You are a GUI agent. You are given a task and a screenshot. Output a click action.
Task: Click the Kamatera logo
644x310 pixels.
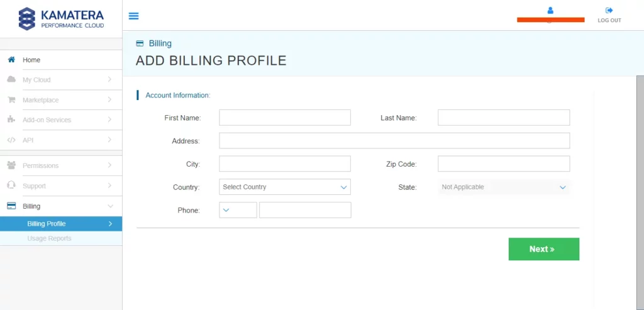61,18
